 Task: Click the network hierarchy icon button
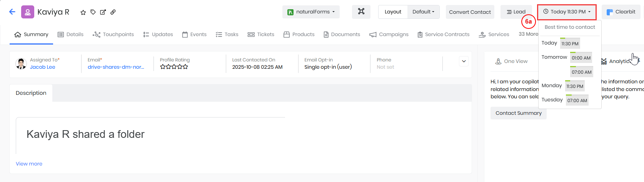[361, 12]
